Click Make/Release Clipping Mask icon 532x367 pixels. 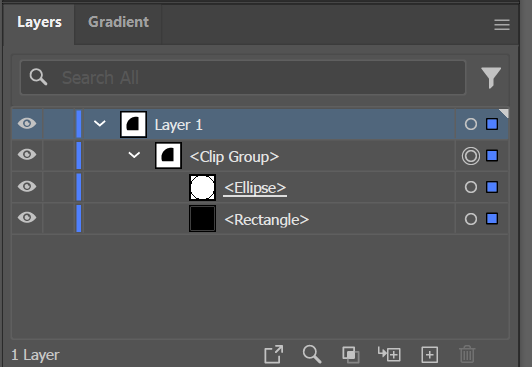coord(350,355)
